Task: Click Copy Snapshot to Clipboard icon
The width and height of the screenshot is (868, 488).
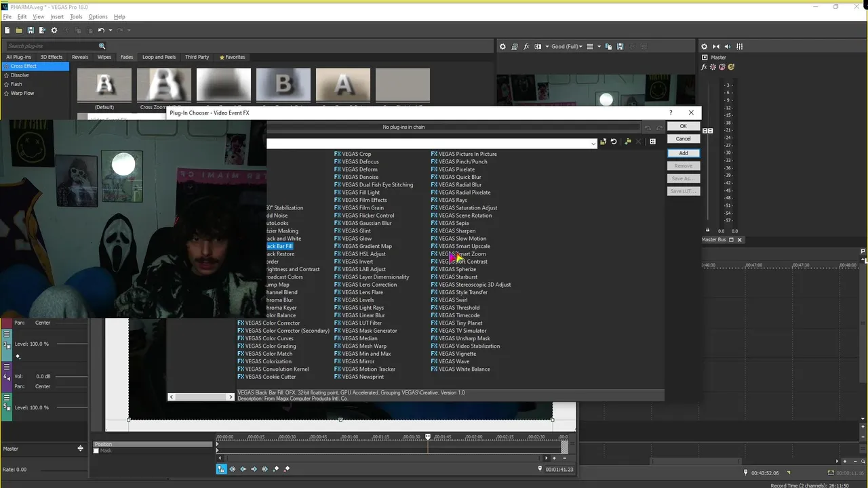Action: (609, 47)
